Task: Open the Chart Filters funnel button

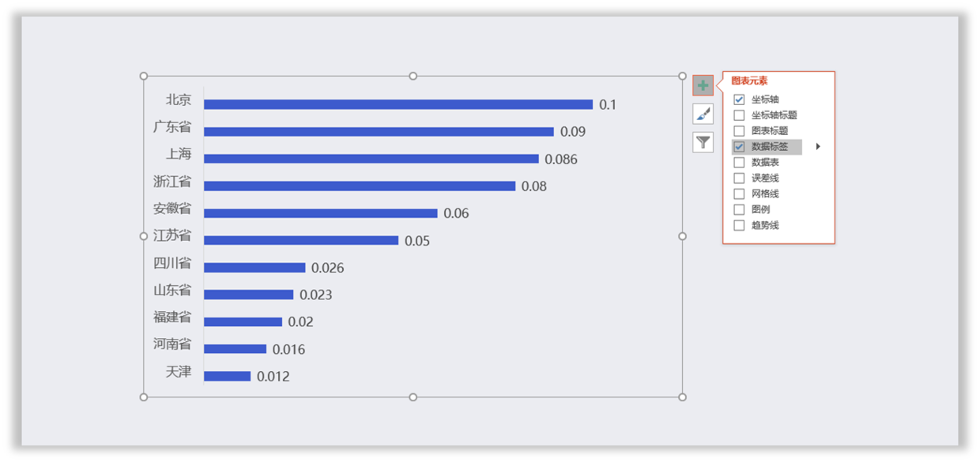Action: pos(703,142)
